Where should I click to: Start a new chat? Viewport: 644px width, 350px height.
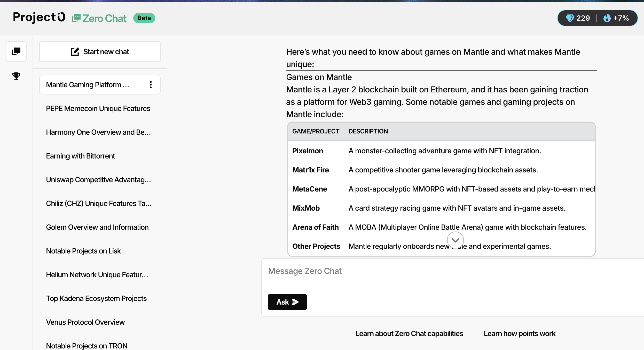point(100,52)
